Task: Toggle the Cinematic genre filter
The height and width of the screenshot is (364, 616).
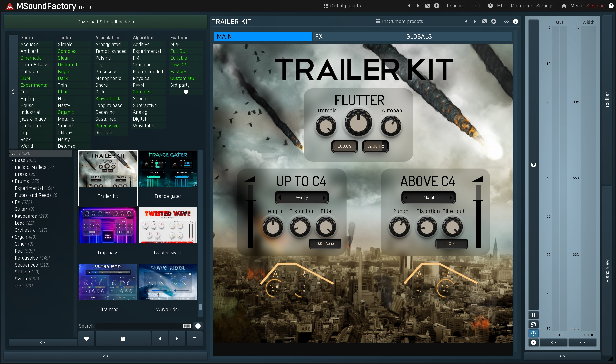Action: pos(31,58)
